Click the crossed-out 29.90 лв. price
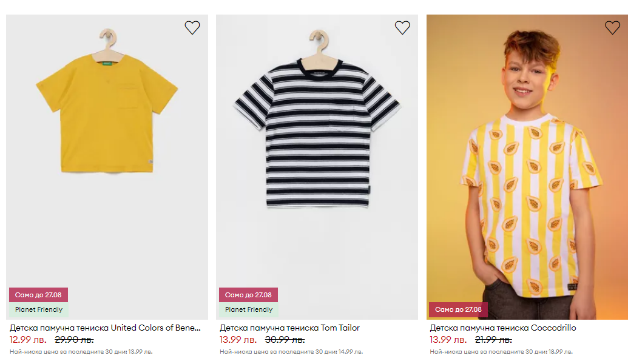Image resolution: width=628 pixels, height=364 pixels. [74, 340]
